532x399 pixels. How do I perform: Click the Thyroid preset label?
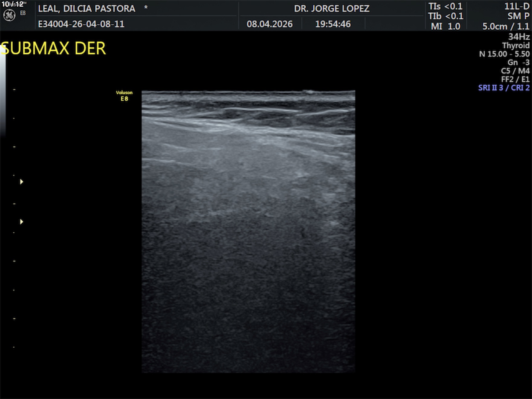pyautogui.click(x=516, y=46)
